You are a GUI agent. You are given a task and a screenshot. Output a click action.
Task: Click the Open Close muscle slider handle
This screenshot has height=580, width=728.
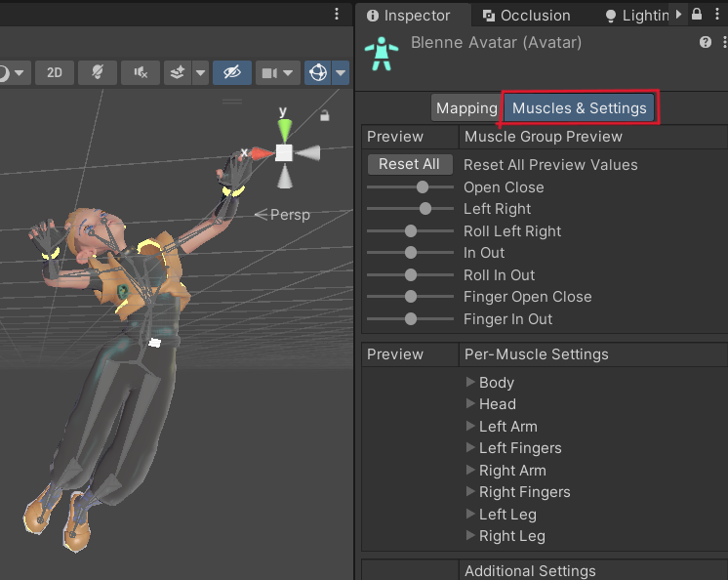[x=423, y=187]
